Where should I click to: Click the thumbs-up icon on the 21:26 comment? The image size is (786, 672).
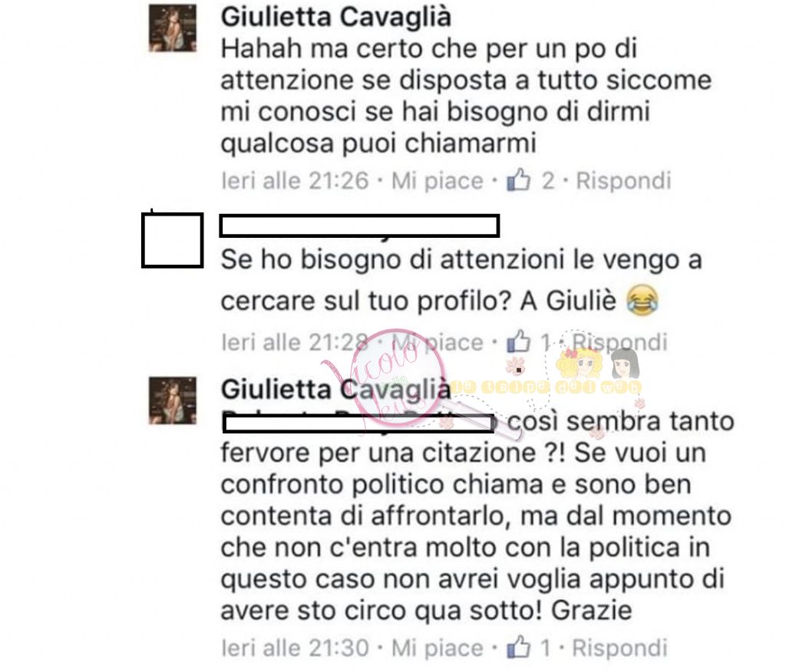(518, 180)
